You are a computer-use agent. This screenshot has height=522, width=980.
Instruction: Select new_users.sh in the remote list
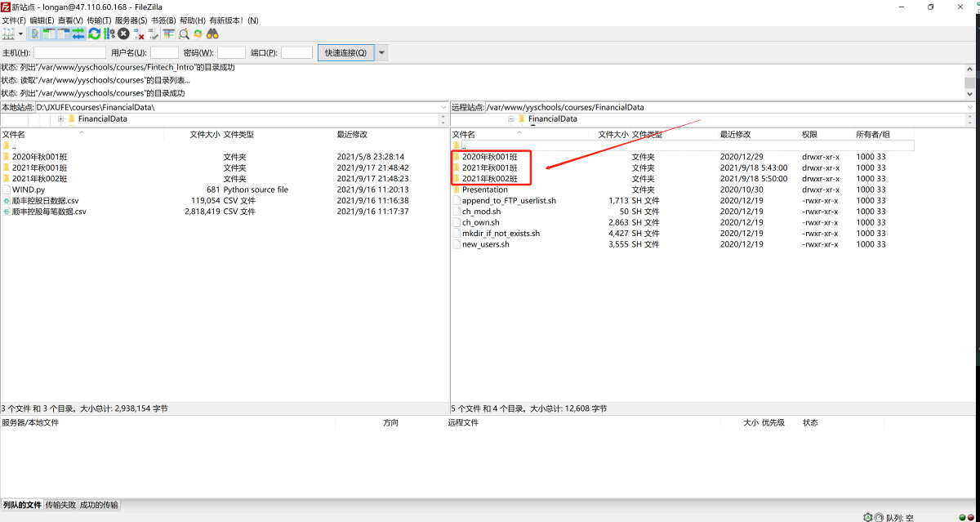[486, 244]
